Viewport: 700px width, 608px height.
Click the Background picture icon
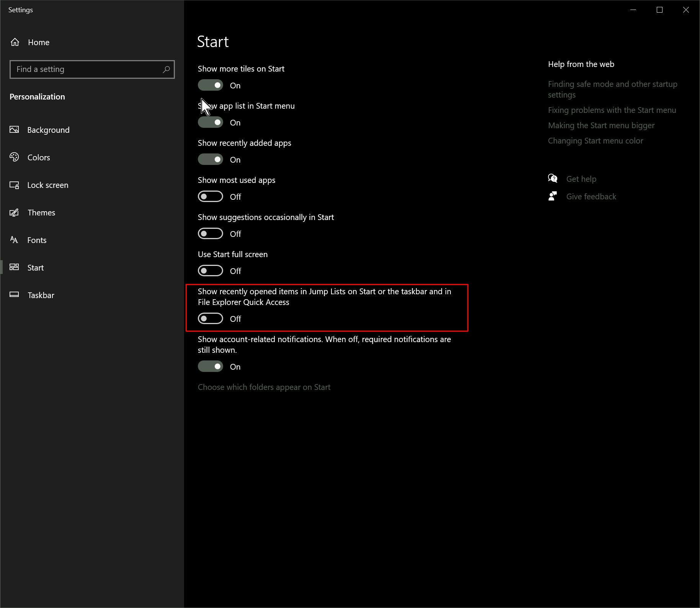coord(14,130)
